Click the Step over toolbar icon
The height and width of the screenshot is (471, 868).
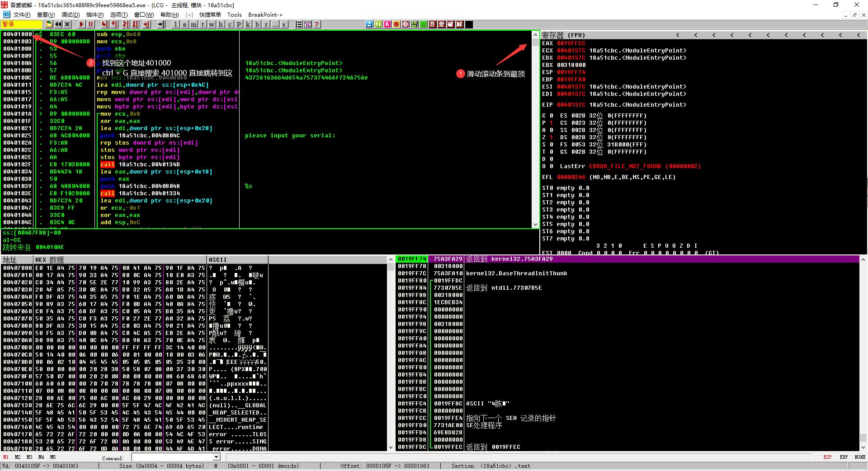tap(114, 24)
